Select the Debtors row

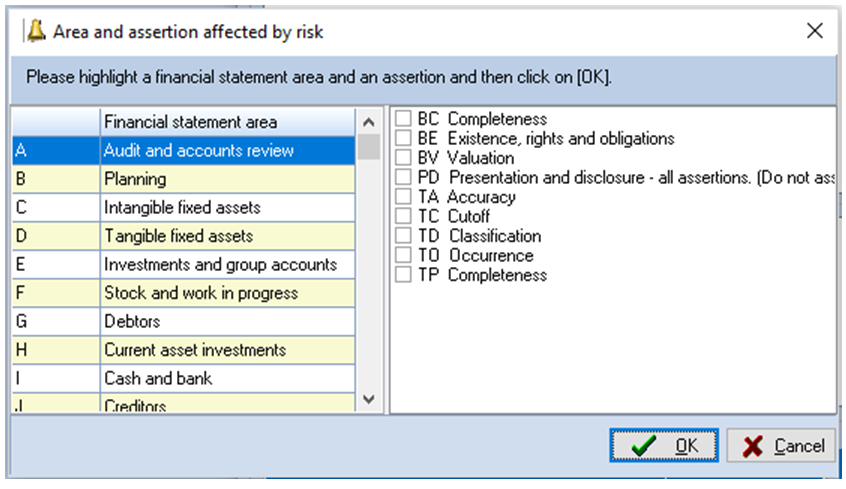tap(183, 322)
